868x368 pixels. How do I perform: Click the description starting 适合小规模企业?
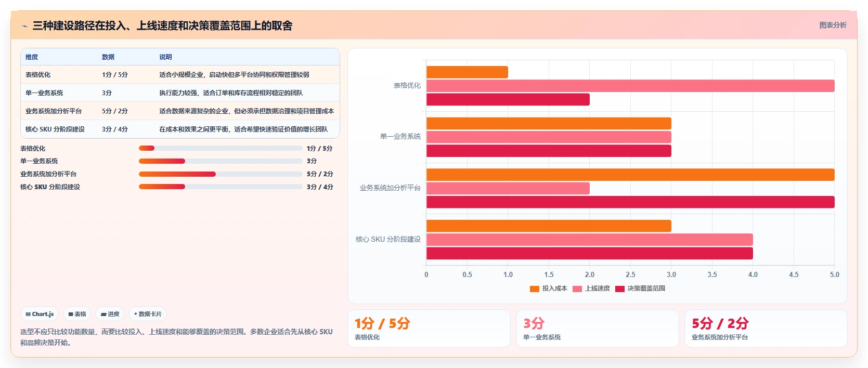(234, 75)
